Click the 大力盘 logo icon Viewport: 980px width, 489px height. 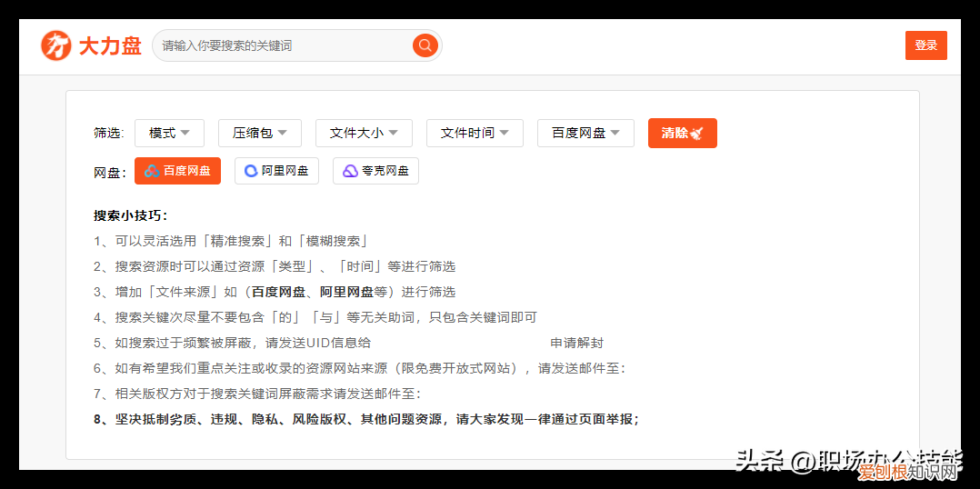click(56, 45)
